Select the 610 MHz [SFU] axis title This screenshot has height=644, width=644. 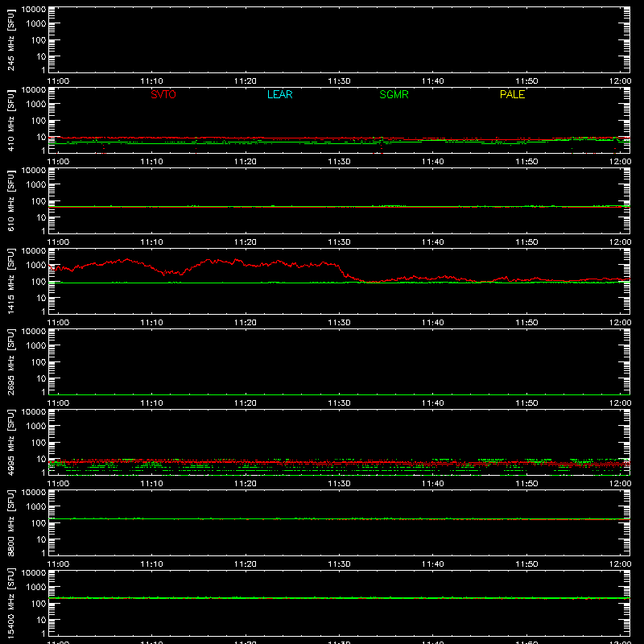point(10,200)
